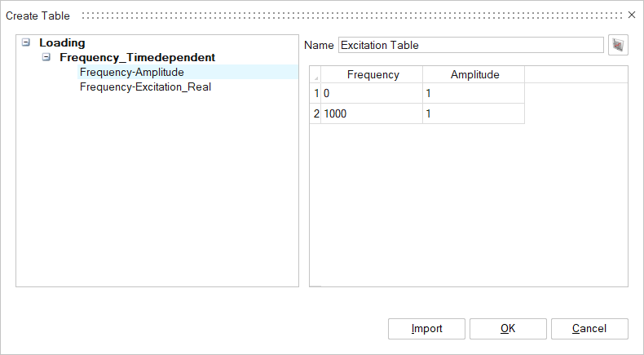The height and width of the screenshot is (355, 644).
Task: Click the Amplitude cell in row 2
Action: click(x=473, y=114)
